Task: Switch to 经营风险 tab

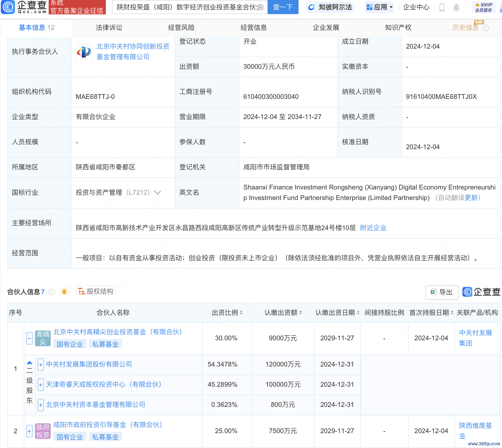Action: 181,28
